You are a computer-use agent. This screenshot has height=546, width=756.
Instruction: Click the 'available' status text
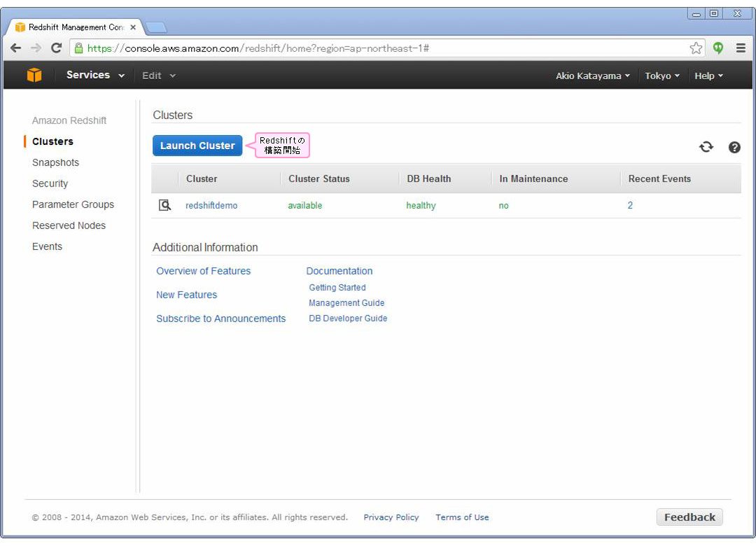[304, 206]
